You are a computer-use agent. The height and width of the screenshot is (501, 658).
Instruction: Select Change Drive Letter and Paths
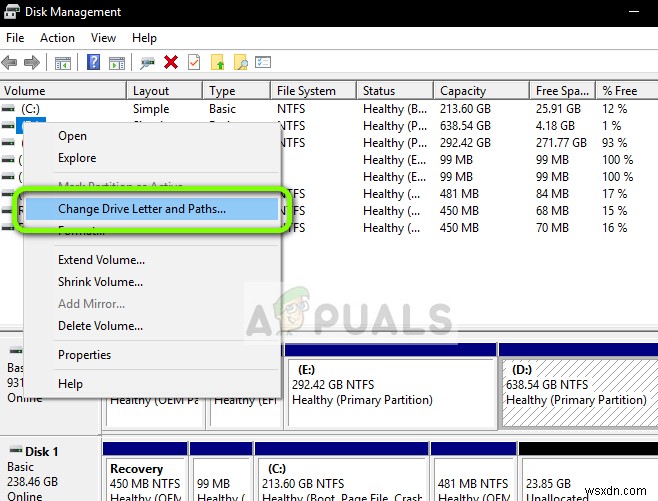point(152,209)
